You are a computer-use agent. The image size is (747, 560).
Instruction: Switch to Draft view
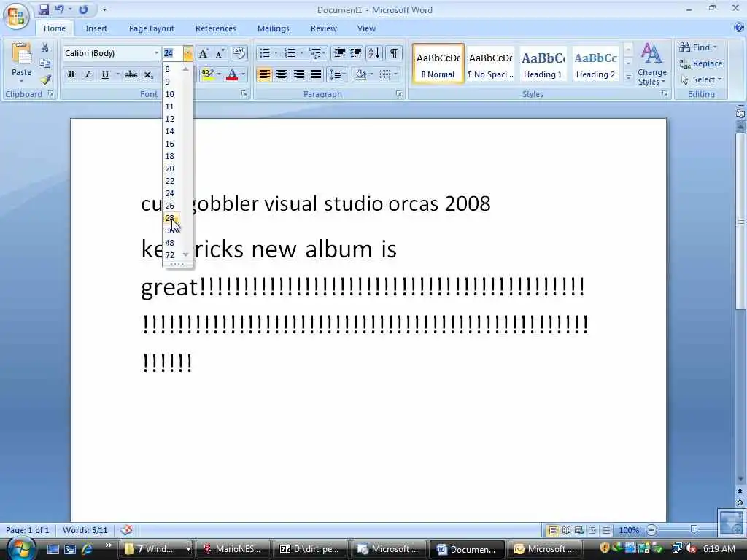(606, 530)
